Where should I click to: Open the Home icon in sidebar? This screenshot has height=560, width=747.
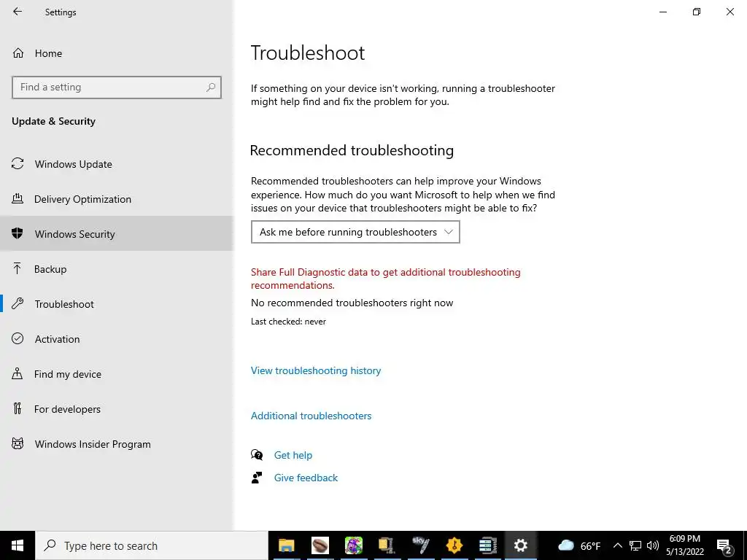[x=18, y=52]
